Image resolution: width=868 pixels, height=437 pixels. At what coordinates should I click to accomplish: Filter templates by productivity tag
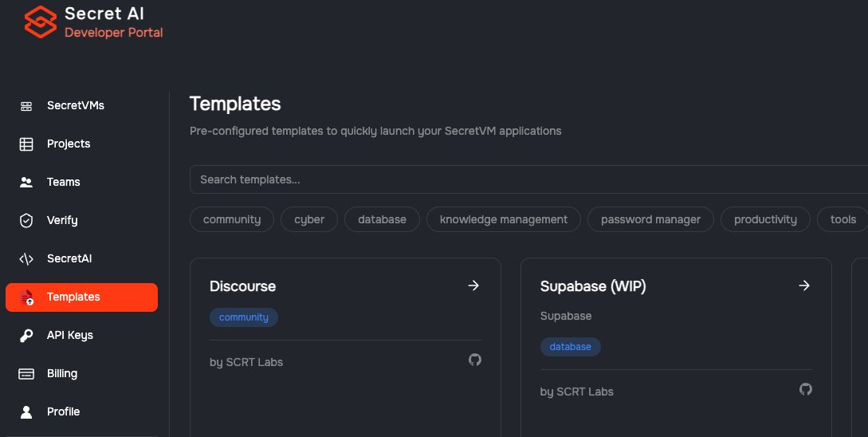coord(765,219)
